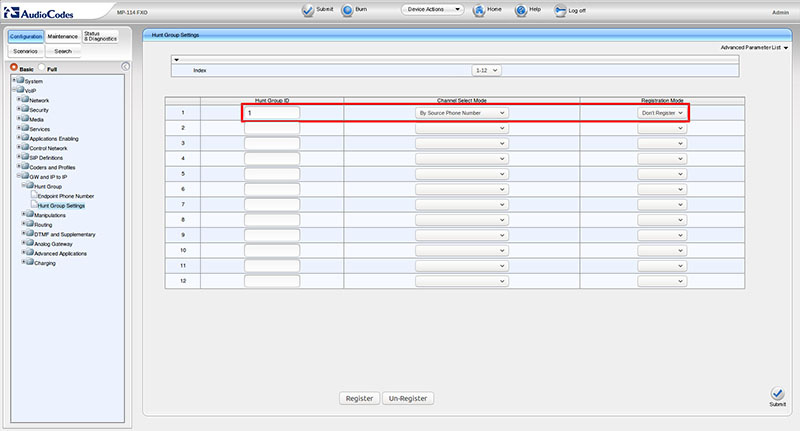Click the Un-Register button

click(x=408, y=398)
